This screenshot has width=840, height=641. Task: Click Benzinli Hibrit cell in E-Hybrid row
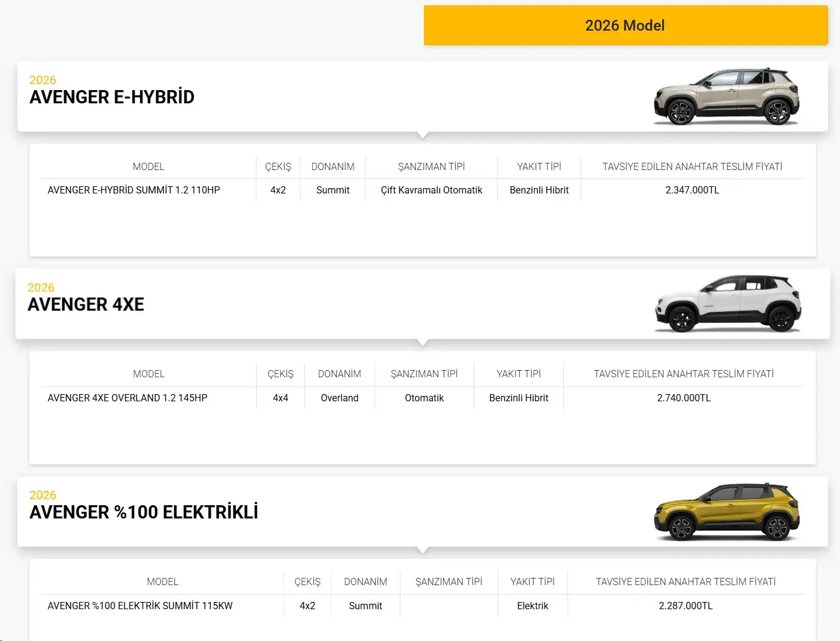[x=539, y=190]
